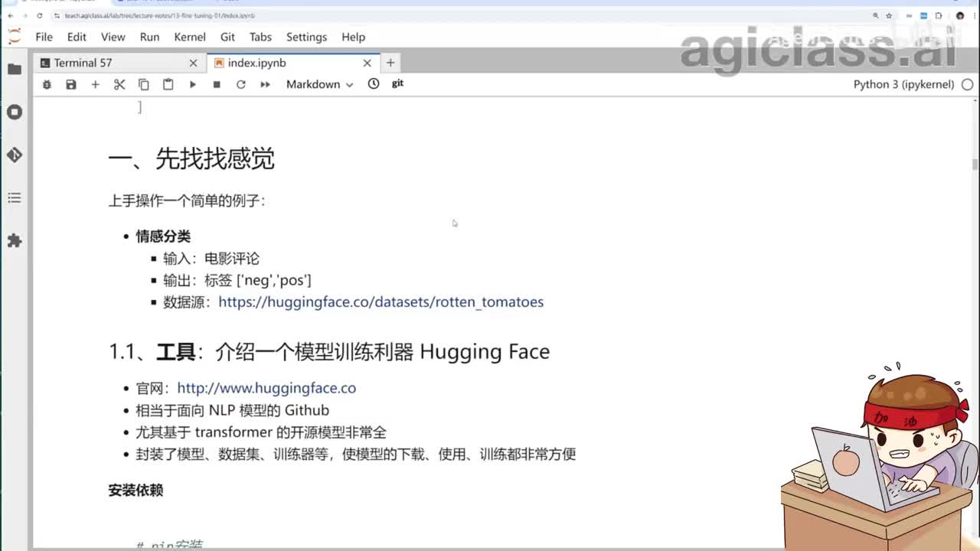The height and width of the screenshot is (551, 980).
Task: Click the Python 3 (ipykernel) kernel name
Action: click(x=903, y=84)
